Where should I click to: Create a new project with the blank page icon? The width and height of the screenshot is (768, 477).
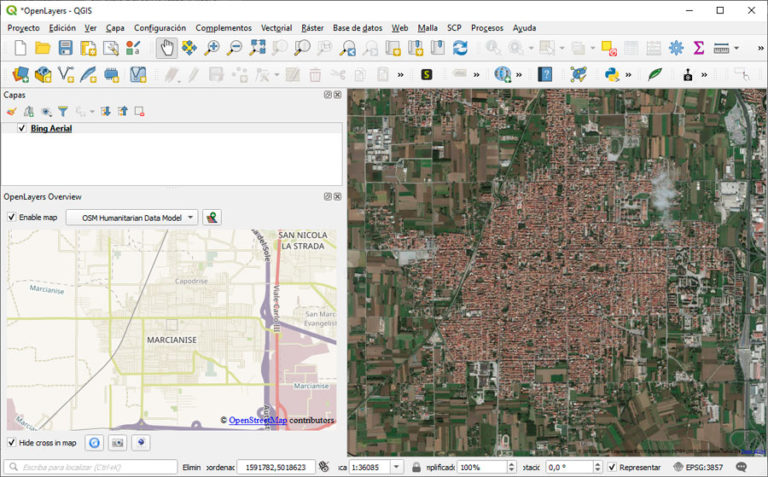[20, 48]
